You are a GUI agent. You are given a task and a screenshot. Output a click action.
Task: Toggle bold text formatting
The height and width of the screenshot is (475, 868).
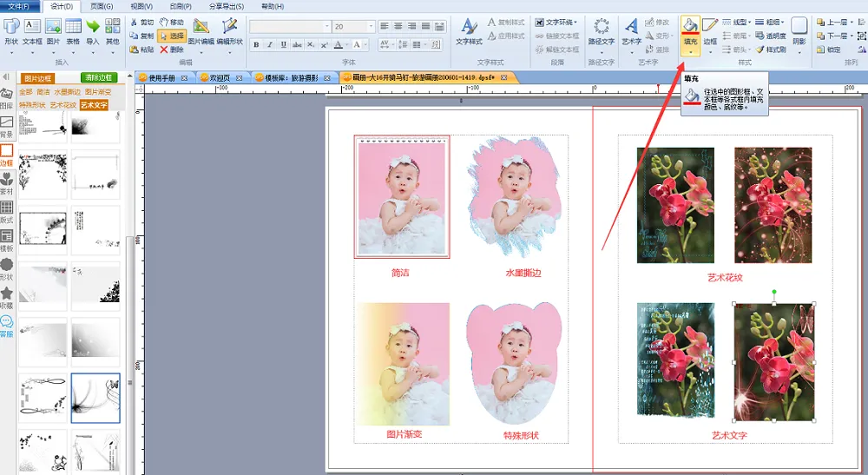[257, 45]
